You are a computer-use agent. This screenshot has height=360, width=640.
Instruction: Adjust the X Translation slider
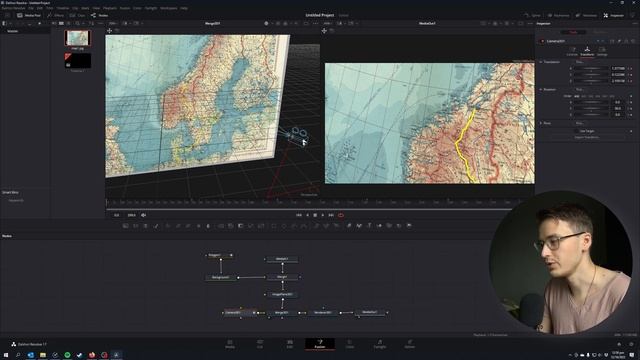pyautogui.click(x=591, y=69)
